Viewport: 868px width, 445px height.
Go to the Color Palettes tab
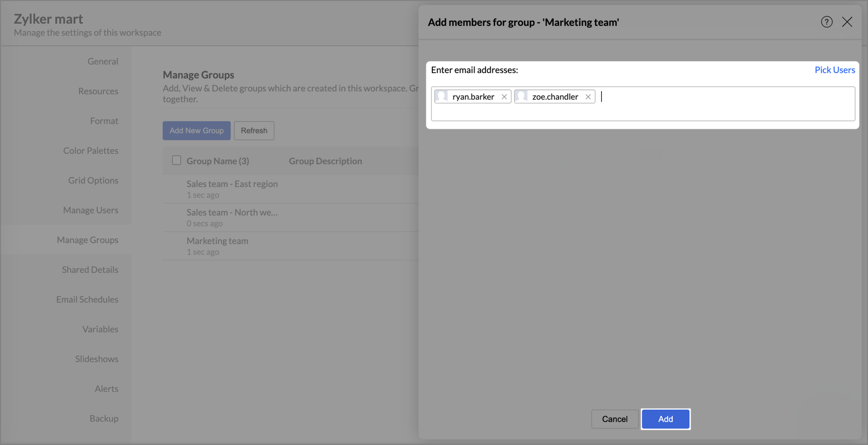[x=90, y=150]
